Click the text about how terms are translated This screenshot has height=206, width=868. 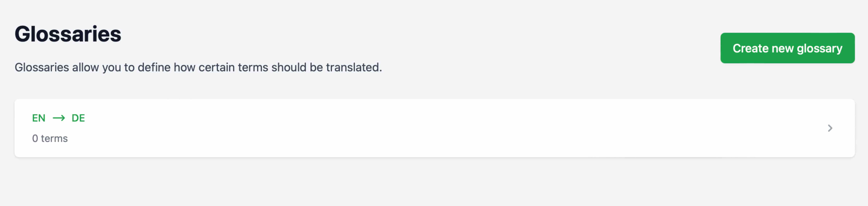pos(198,68)
